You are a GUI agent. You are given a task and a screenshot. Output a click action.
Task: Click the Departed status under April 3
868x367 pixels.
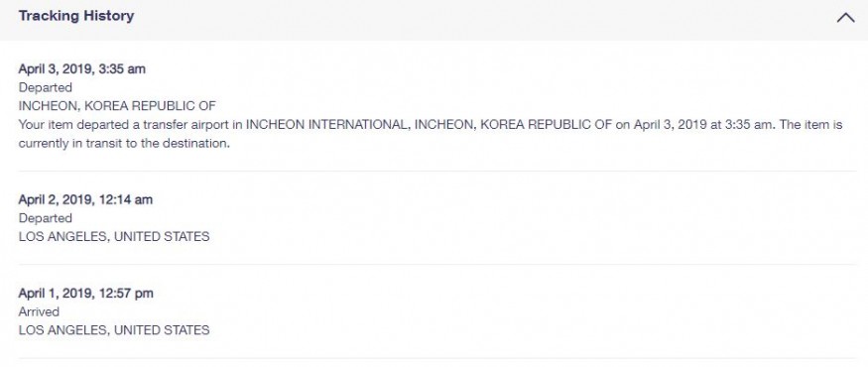[x=46, y=87]
